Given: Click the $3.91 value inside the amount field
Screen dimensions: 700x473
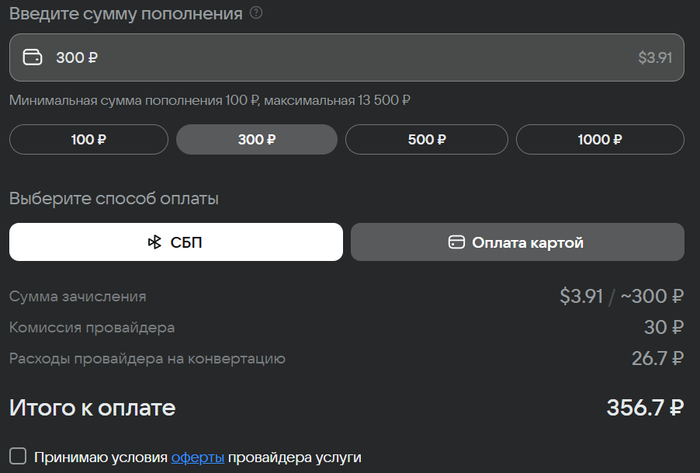Looking at the screenshot, I should [655, 58].
